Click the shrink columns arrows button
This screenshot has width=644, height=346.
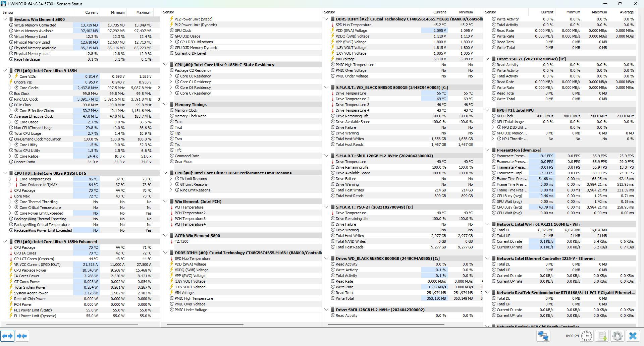pyautogui.click(x=22, y=336)
